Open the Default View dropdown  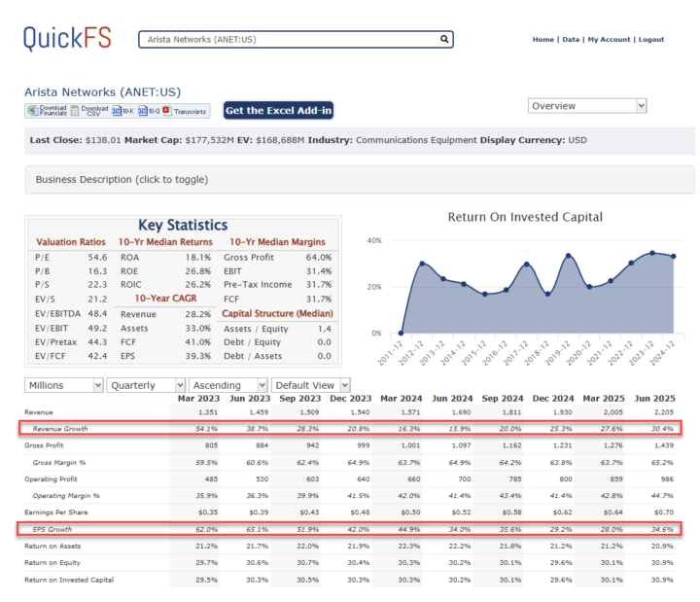(x=310, y=385)
